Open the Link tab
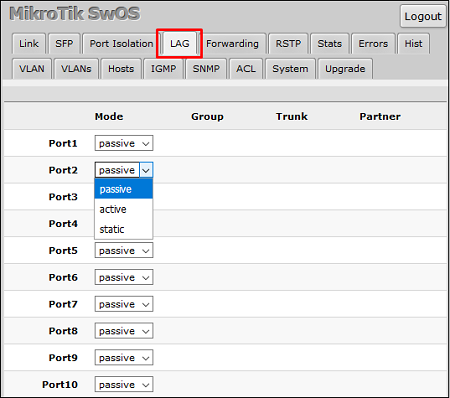The width and height of the screenshot is (450, 398). 29,44
